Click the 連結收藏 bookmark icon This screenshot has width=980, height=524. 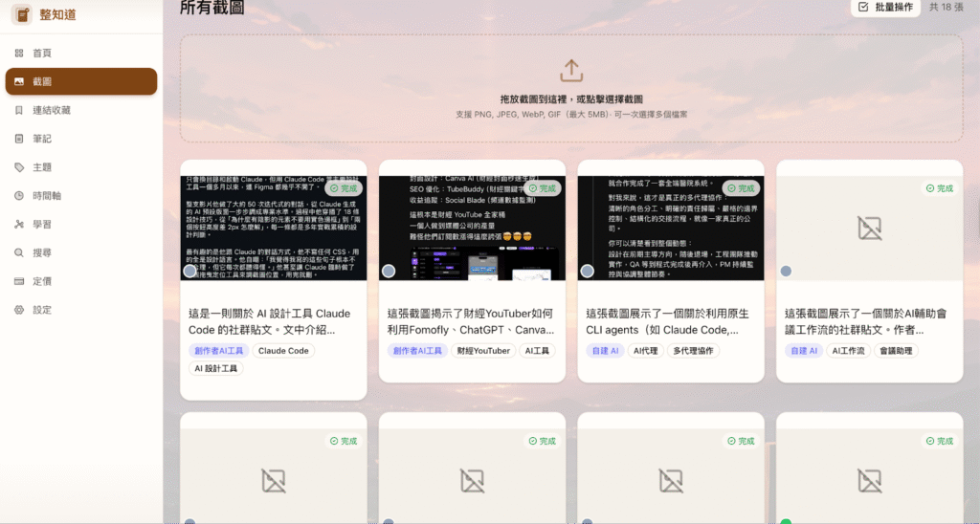(19, 110)
